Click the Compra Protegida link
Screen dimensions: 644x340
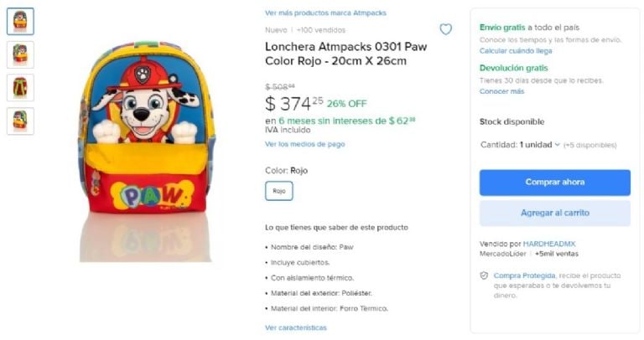[x=524, y=276]
